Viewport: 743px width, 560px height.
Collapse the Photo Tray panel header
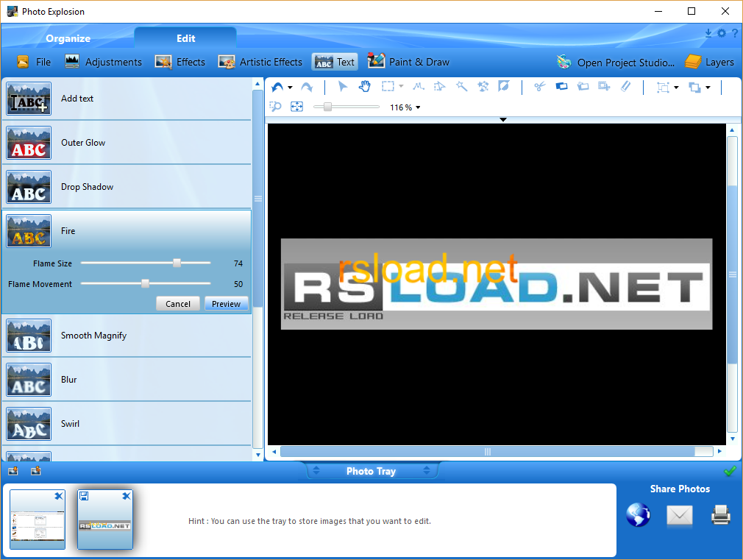(371, 471)
